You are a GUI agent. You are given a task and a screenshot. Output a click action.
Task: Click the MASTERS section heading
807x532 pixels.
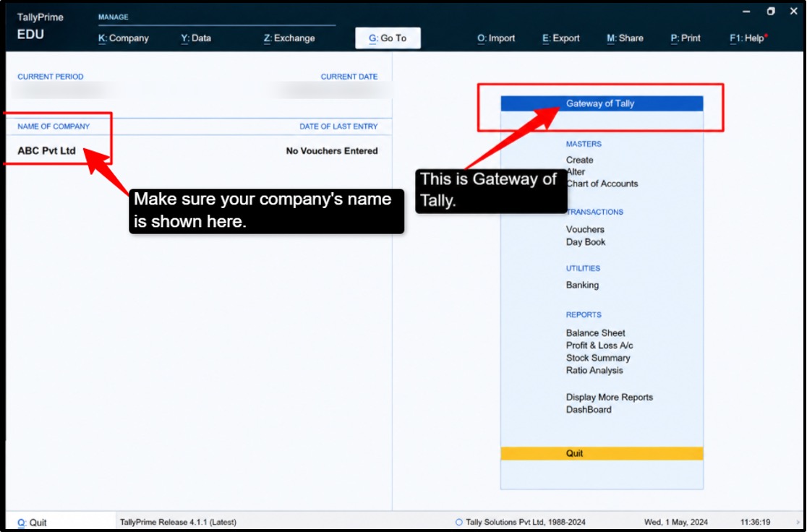(584, 144)
